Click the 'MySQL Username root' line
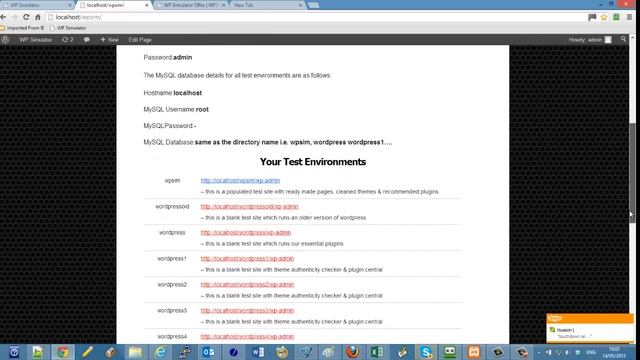The height and width of the screenshot is (360, 640). (x=176, y=109)
